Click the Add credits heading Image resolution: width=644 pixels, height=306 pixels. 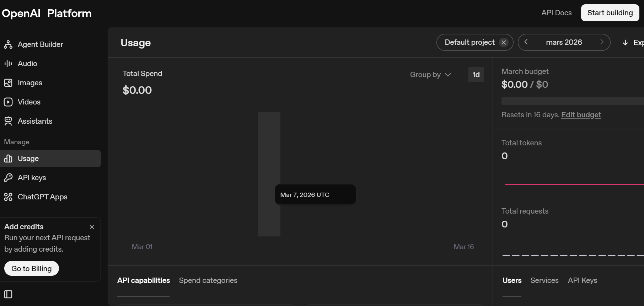coord(24,227)
